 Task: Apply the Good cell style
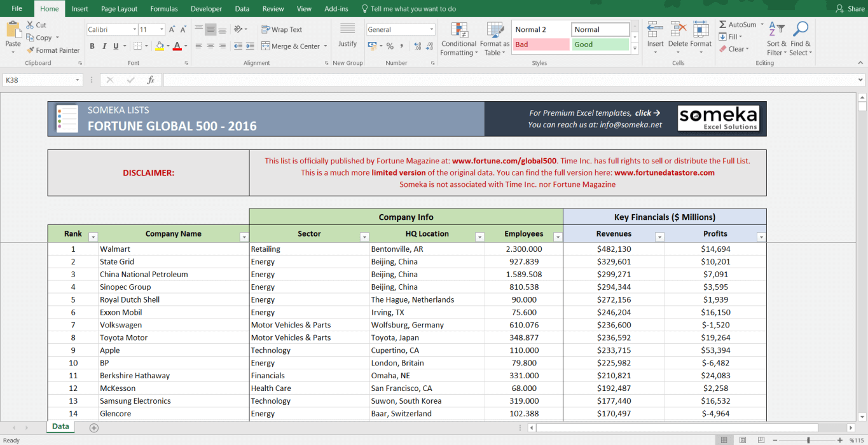(x=600, y=44)
